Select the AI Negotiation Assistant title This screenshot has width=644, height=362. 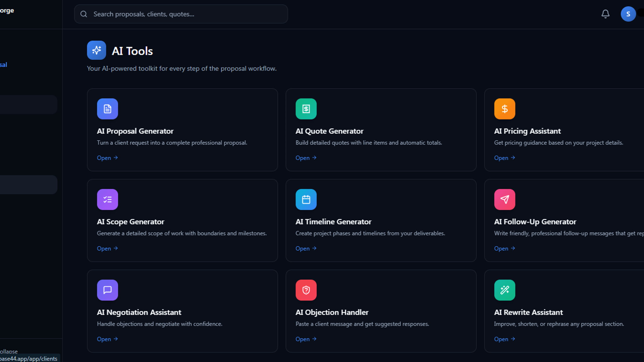click(139, 312)
